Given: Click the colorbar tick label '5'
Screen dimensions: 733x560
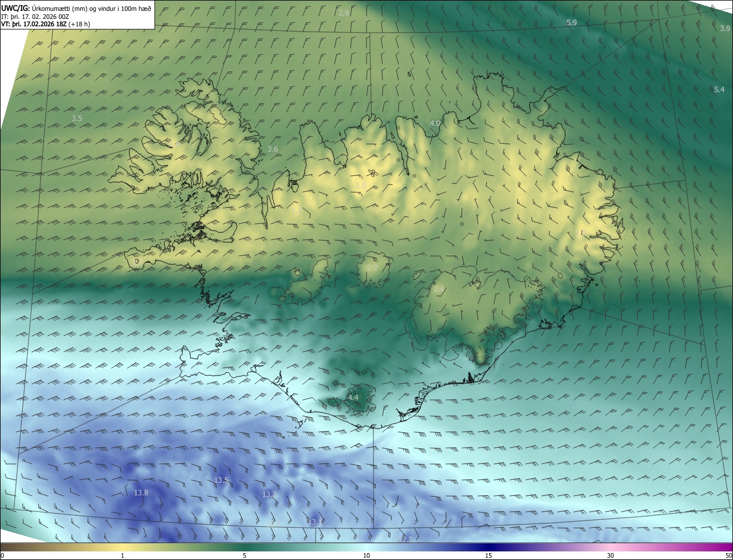Looking at the screenshot, I should [245, 555].
